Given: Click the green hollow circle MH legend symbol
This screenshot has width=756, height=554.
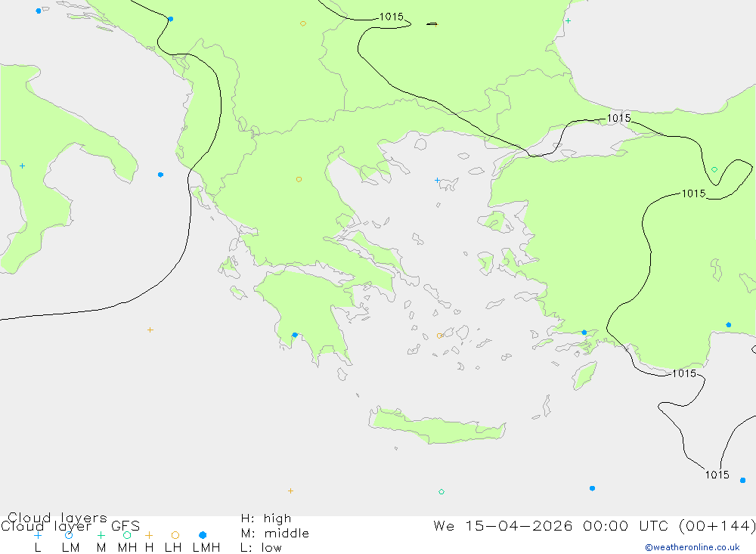Looking at the screenshot, I should (127, 535).
